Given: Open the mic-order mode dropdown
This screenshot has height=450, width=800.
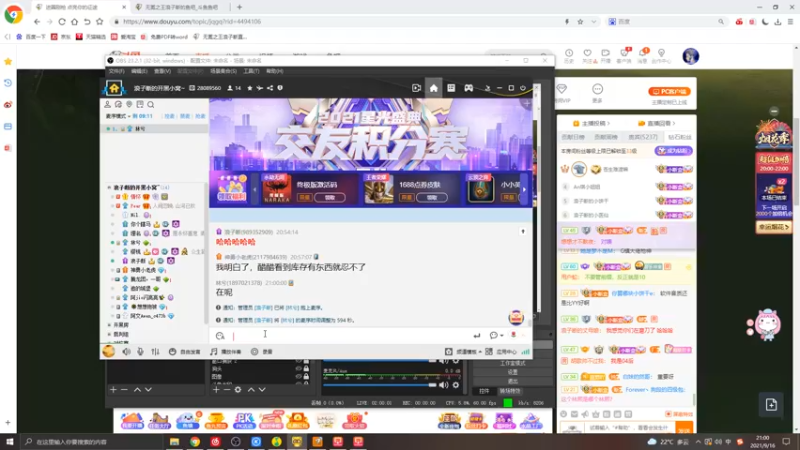Looking at the screenshot, I should (117, 116).
